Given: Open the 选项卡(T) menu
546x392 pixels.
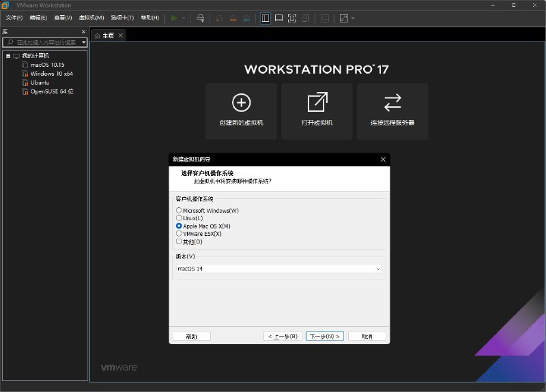Looking at the screenshot, I should click(122, 18).
